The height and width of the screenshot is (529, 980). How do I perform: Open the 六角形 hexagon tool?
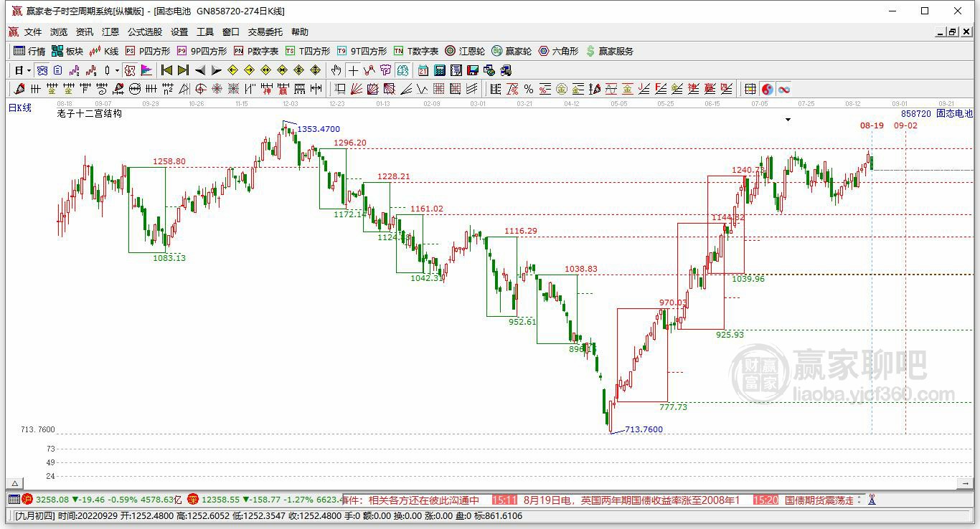558,51
